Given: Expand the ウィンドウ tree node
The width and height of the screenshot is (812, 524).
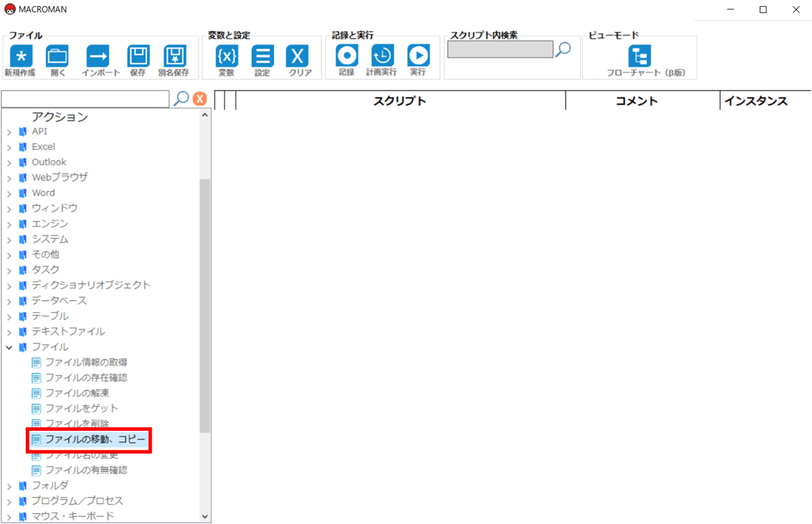Looking at the screenshot, I should click(x=9, y=208).
